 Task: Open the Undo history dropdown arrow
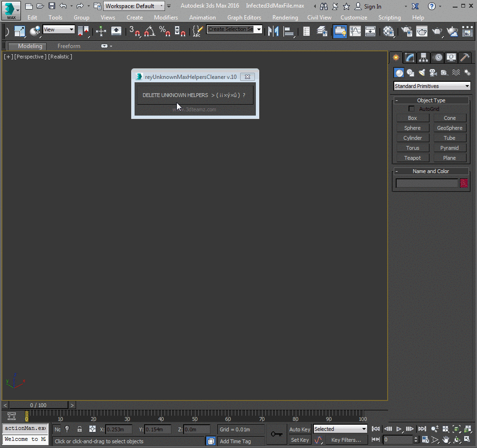pyautogui.click(x=71, y=6)
